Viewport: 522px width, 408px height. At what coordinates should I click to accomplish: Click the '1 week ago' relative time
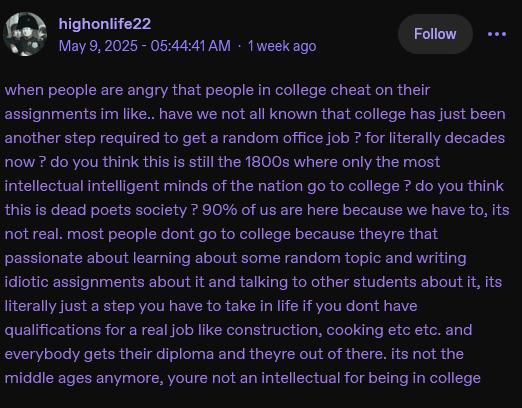click(282, 46)
